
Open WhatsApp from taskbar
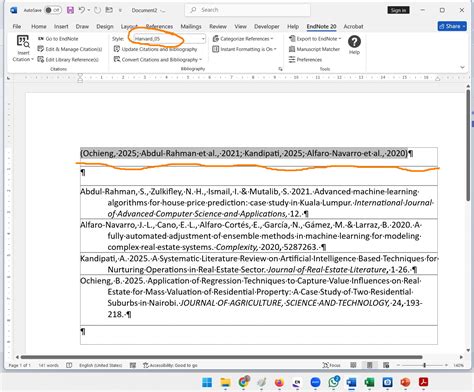tap(333, 382)
